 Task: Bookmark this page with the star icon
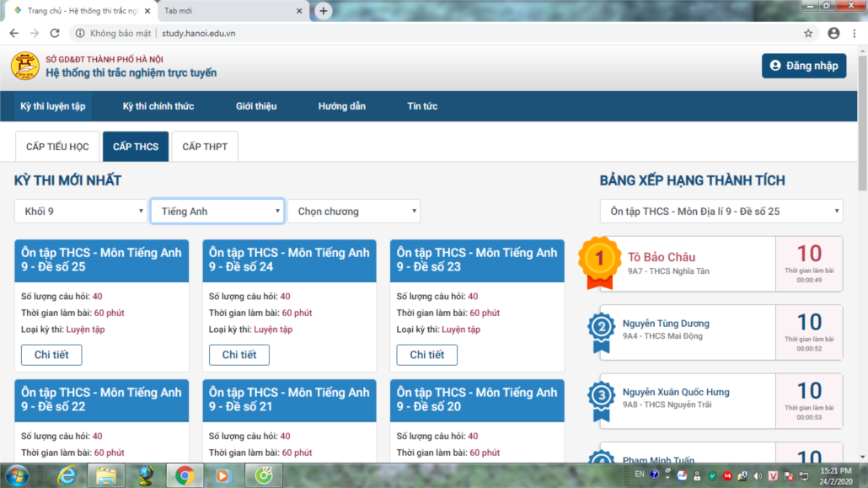click(x=808, y=33)
